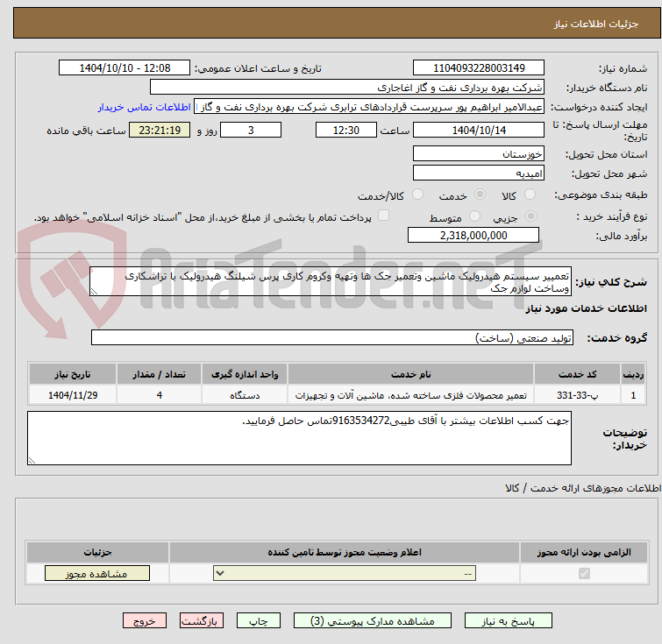Screen dimensions: 662x644
Task: Click the واحد اندازه گیری column header
Action: (x=245, y=374)
